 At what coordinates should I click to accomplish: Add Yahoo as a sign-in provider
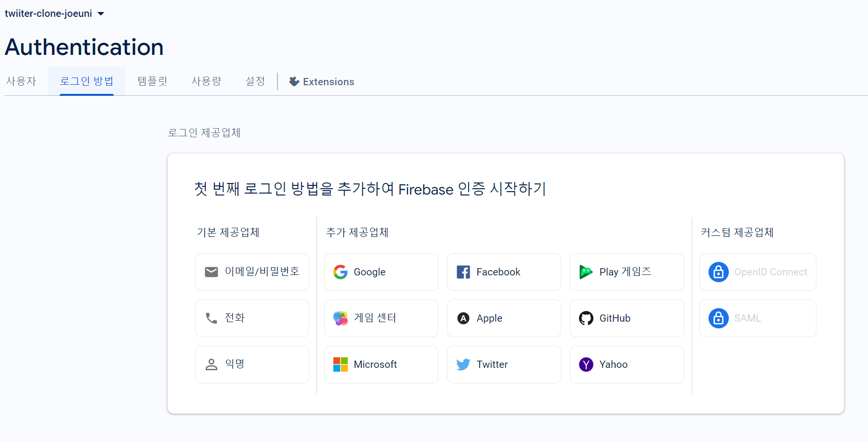(627, 364)
